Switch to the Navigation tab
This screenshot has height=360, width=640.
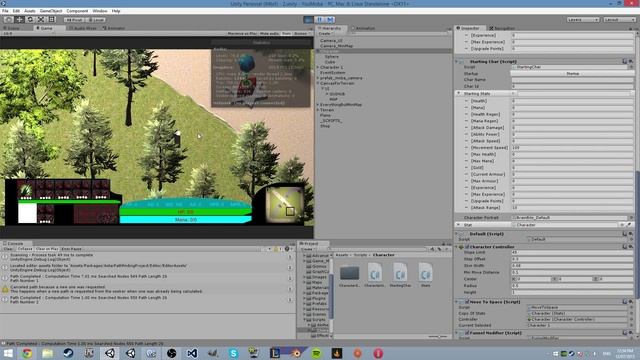click(502, 28)
